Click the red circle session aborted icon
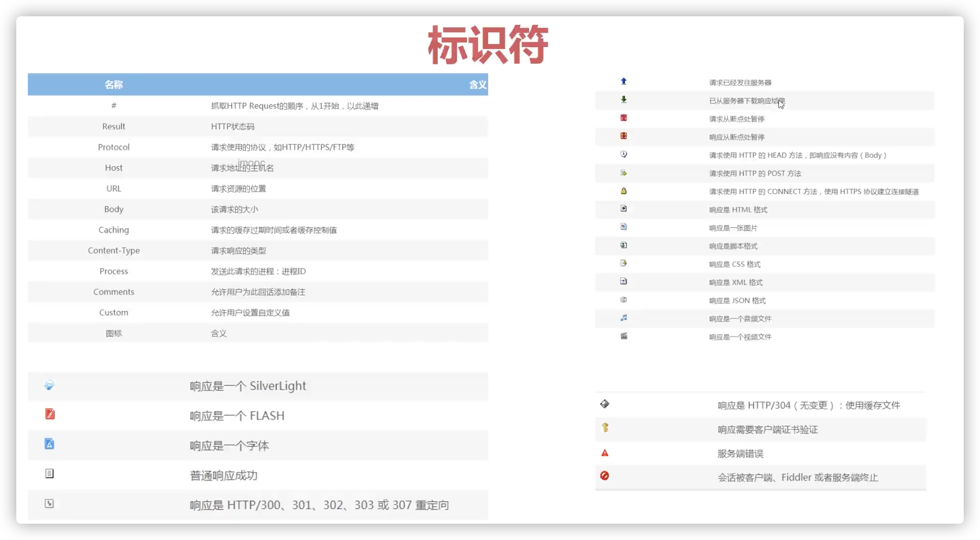 point(605,476)
